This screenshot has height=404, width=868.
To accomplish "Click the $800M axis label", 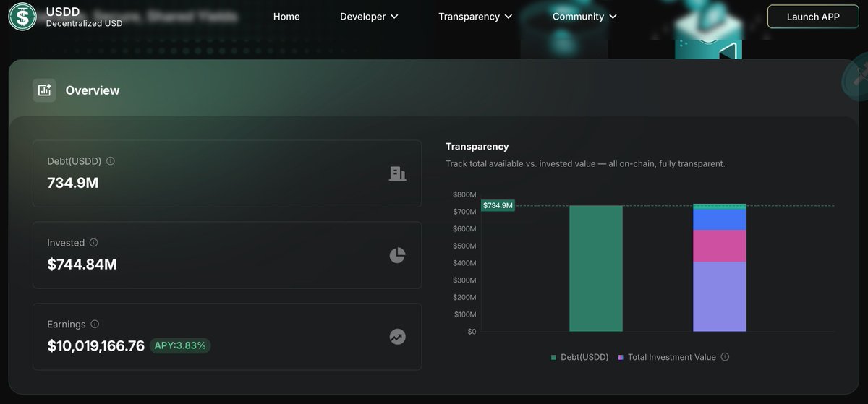I will pos(464,194).
